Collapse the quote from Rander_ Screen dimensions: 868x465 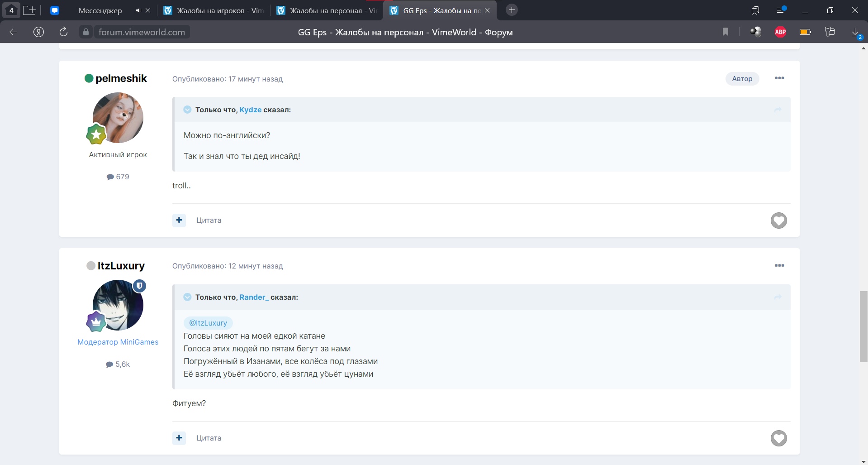coord(187,297)
